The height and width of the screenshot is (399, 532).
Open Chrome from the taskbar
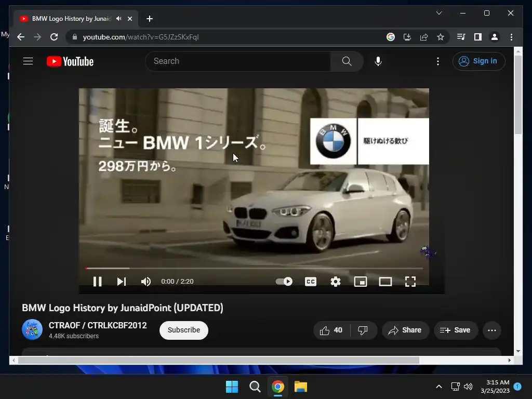coord(278,387)
